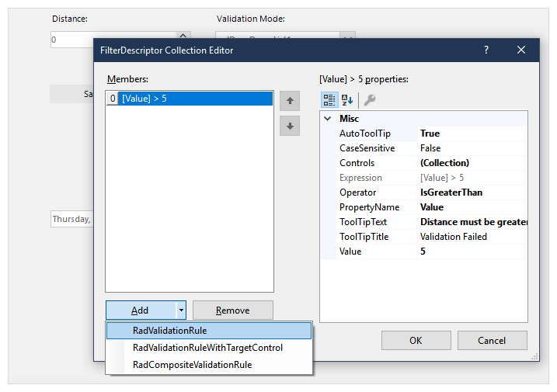Click the Remove button
557x392 pixels.
click(x=233, y=310)
